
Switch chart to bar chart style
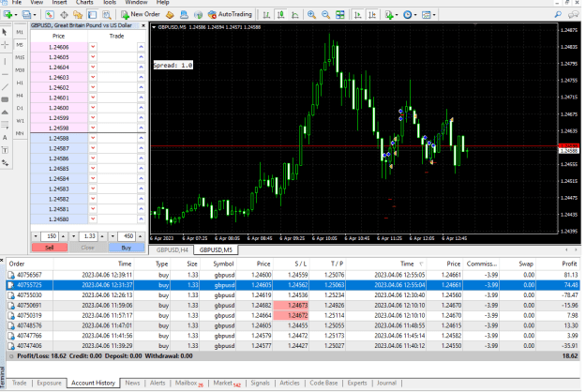click(266, 15)
